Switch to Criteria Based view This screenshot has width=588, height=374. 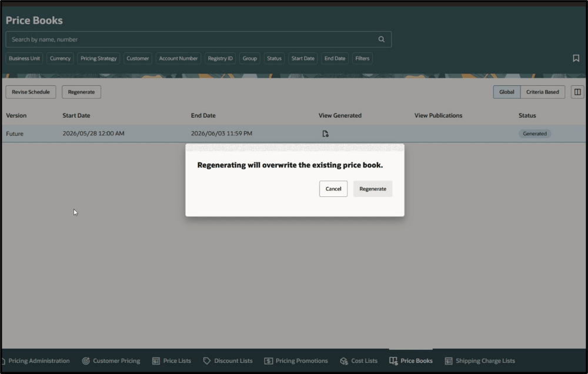[543, 92]
